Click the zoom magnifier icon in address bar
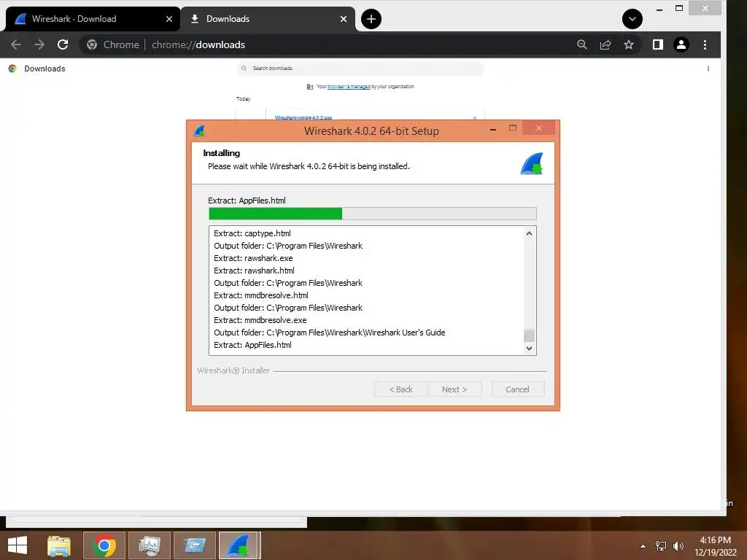This screenshot has height=560, width=747. (x=581, y=44)
